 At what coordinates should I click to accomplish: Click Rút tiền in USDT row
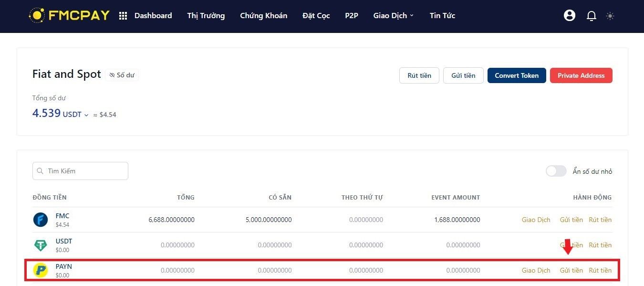[600, 245]
